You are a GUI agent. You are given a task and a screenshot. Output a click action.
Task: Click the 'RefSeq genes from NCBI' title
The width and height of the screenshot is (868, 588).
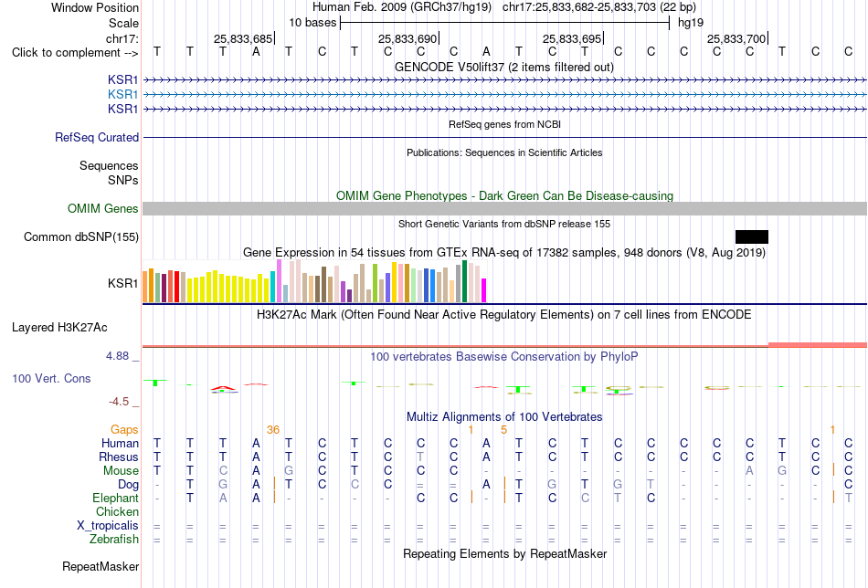coord(505,124)
